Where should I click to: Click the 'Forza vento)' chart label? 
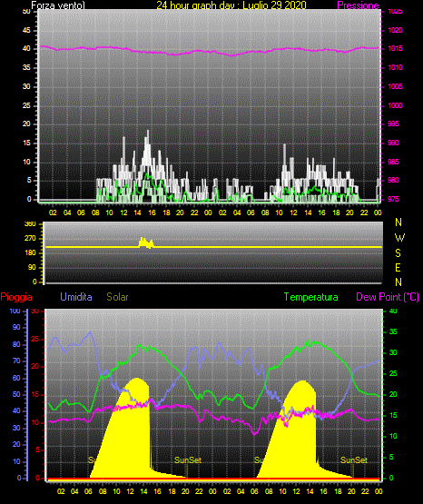58,5
